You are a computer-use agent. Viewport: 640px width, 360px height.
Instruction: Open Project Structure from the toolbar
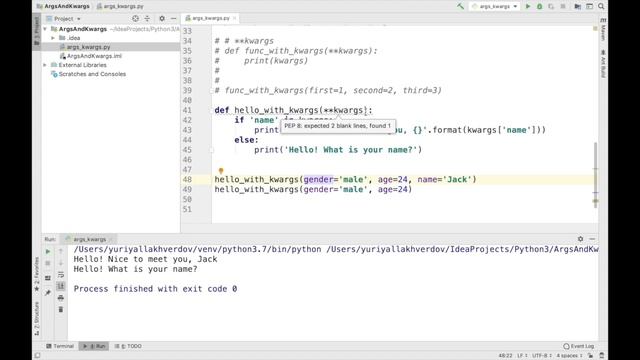coord(578,6)
